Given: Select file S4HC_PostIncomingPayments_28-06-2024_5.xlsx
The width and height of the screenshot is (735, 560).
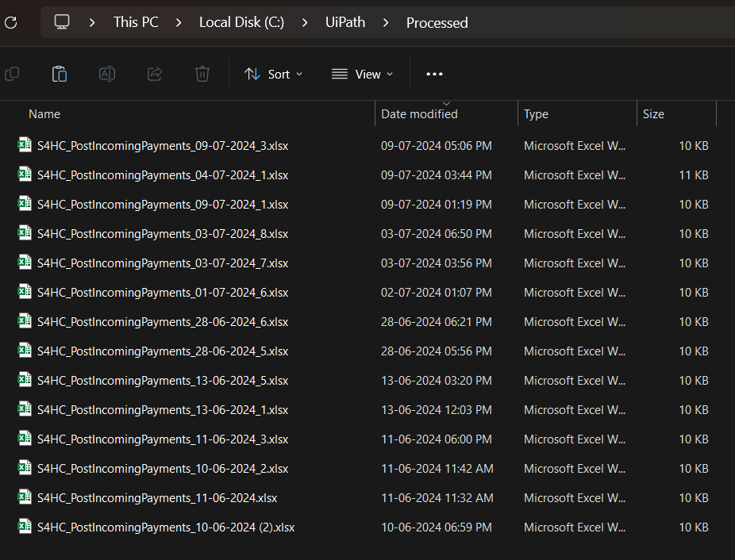Looking at the screenshot, I should (x=163, y=351).
